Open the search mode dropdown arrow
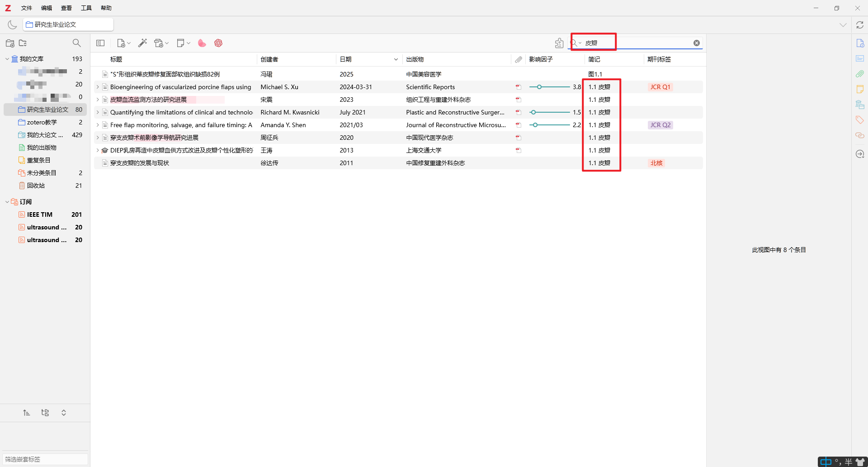The height and width of the screenshot is (467, 868). [x=580, y=43]
